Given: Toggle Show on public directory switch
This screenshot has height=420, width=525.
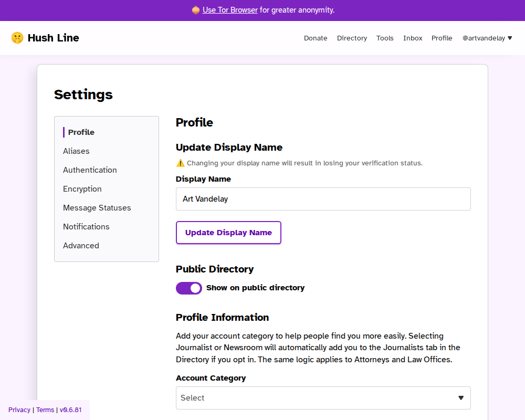Looking at the screenshot, I should [x=189, y=288].
